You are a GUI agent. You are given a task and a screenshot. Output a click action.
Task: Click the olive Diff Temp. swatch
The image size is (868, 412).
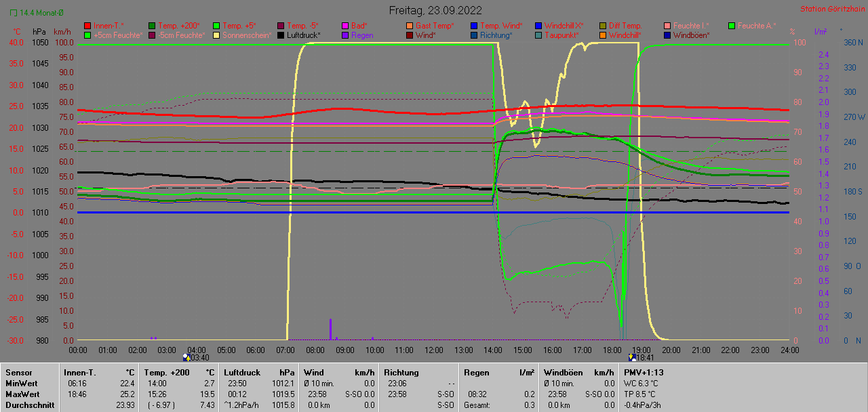[602, 26]
